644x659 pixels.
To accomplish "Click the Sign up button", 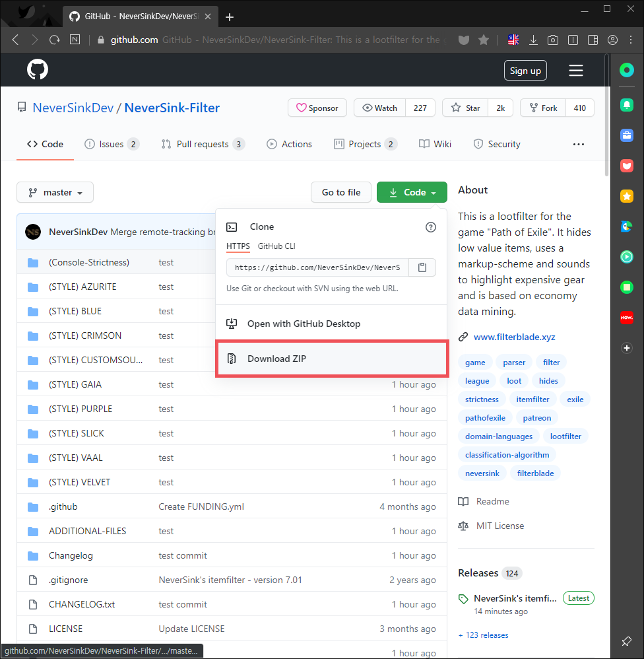I will tap(525, 71).
